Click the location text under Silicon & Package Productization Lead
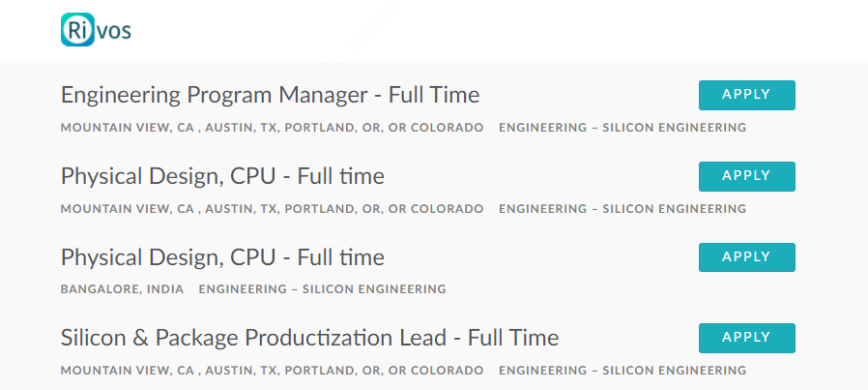This screenshot has height=390, width=868. click(272, 370)
